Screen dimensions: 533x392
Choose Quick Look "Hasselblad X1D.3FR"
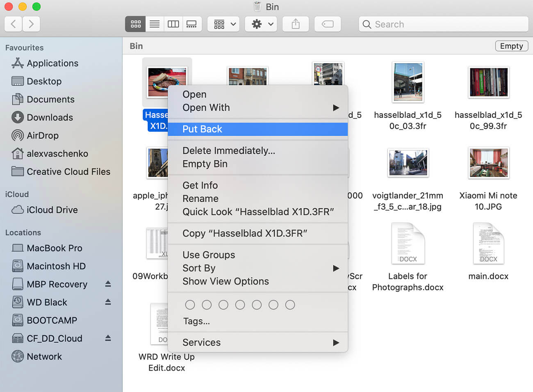coord(258,212)
